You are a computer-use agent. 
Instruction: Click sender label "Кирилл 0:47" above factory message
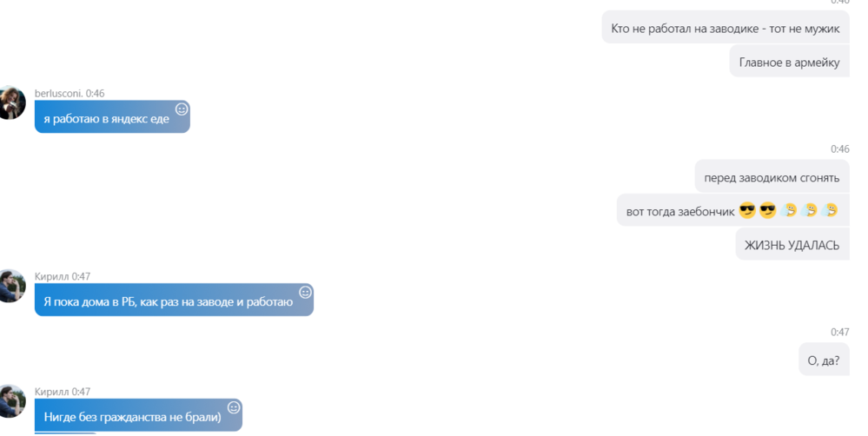63,276
